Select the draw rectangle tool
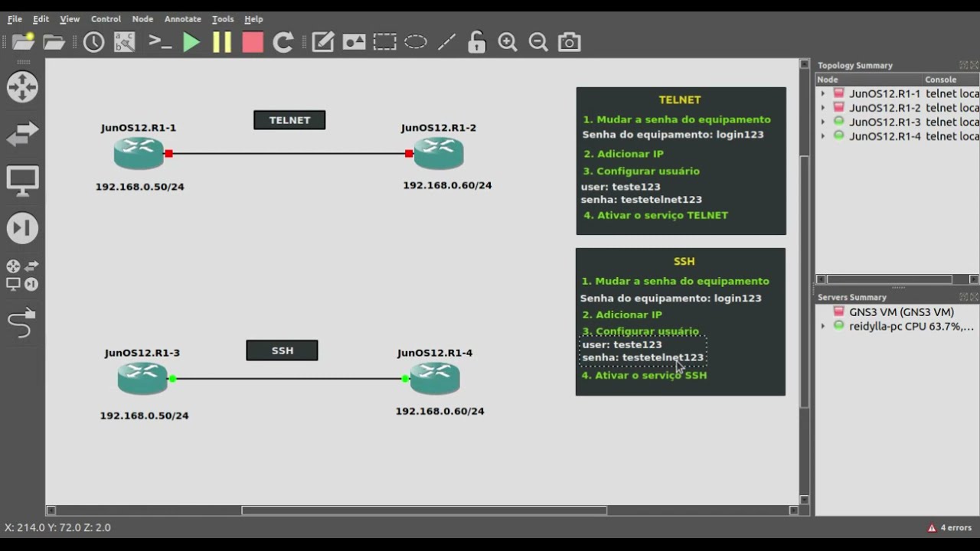Viewport: 980px width, 551px height. point(385,42)
